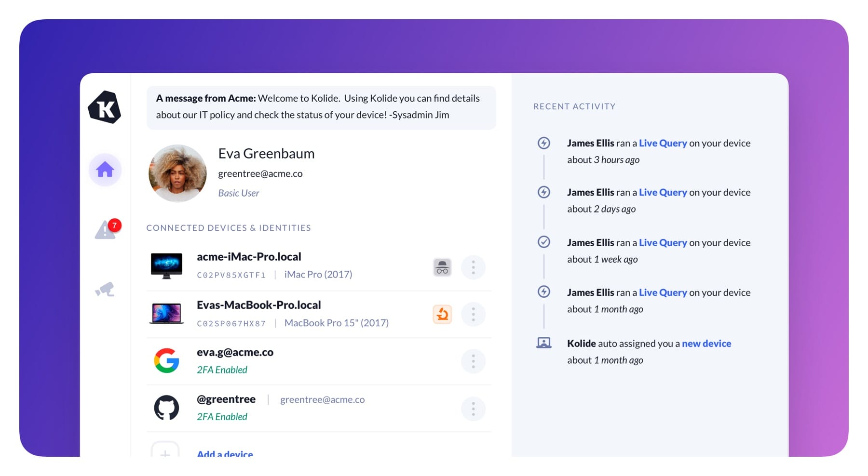Click the @greentree GitHub handle
868x476 pixels.
click(226, 399)
